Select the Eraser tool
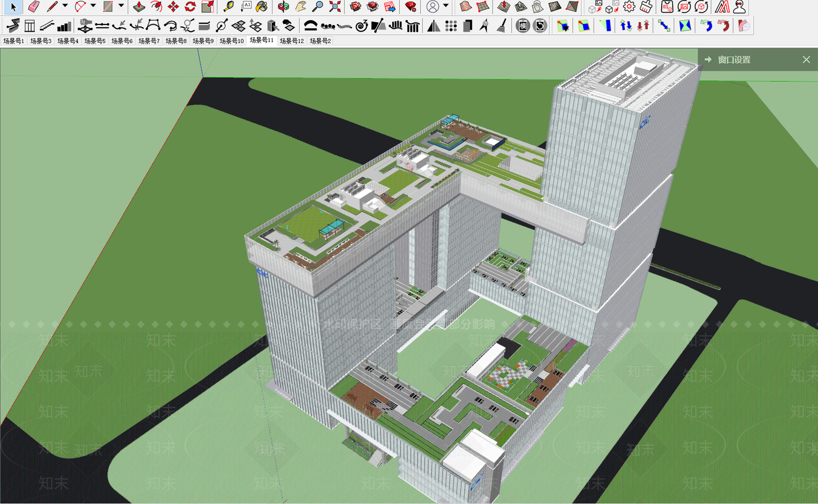 click(x=34, y=7)
